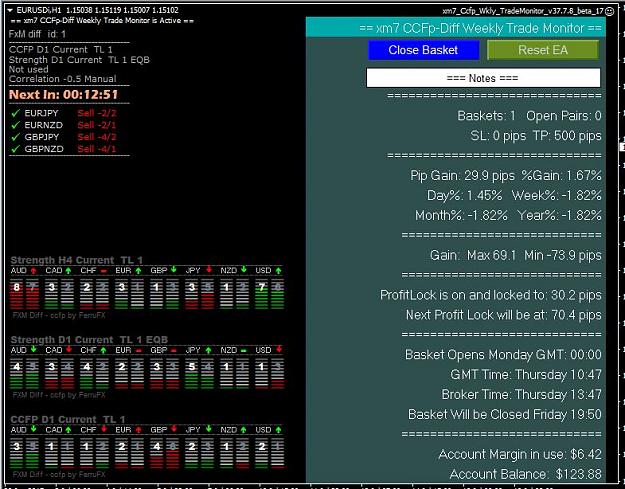Click CHF green up arrow in Strength D1
Screen dimensions: 625x489
tap(103, 350)
